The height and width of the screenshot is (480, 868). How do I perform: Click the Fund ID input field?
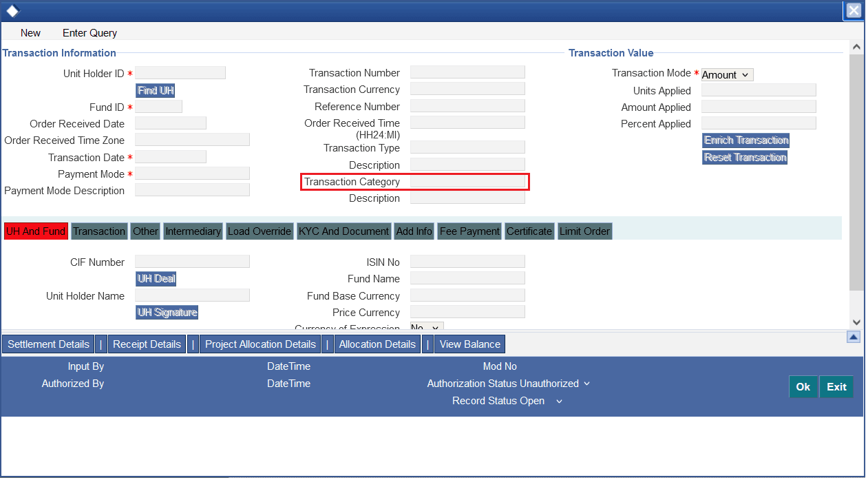pyautogui.click(x=158, y=107)
